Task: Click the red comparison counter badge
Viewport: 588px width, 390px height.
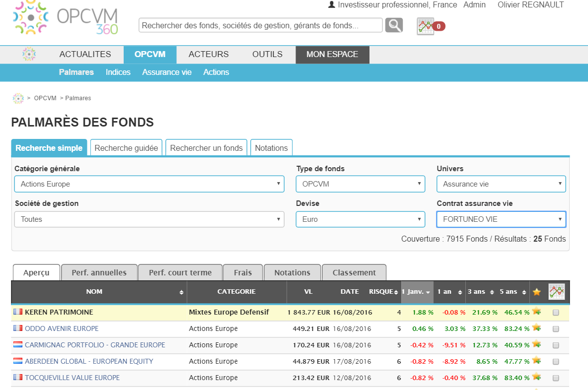Action: 439,26
